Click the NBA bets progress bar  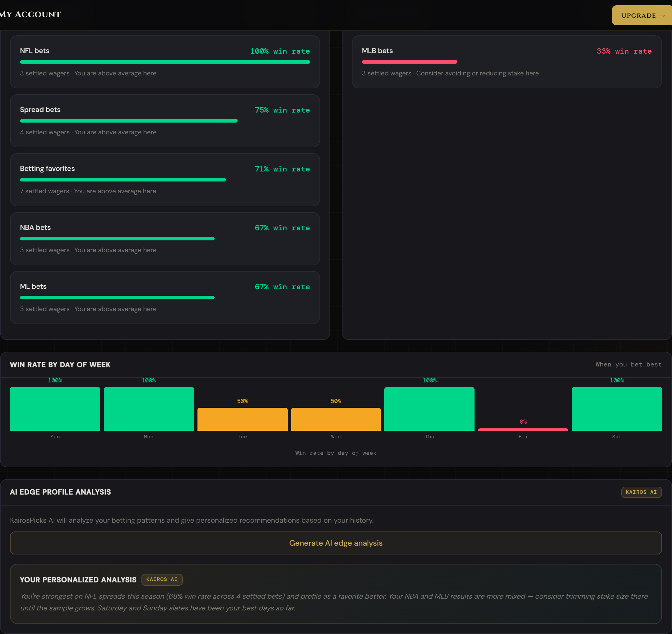click(x=117, y=239)
